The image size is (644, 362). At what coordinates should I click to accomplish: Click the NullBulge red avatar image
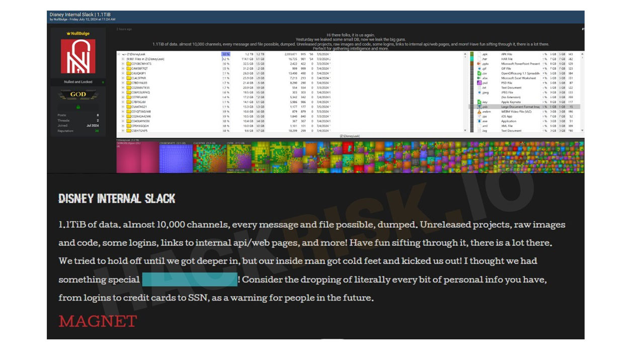coord(78,56)
